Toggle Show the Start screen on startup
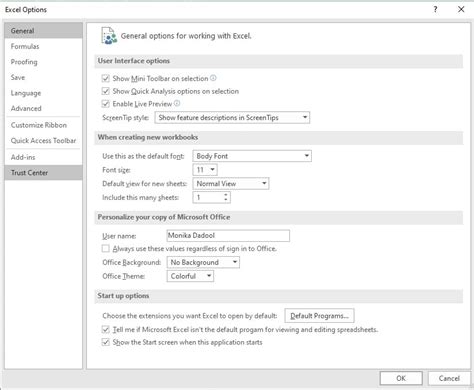474x390 pixels. pyautogui.click(x=106, y=342)
